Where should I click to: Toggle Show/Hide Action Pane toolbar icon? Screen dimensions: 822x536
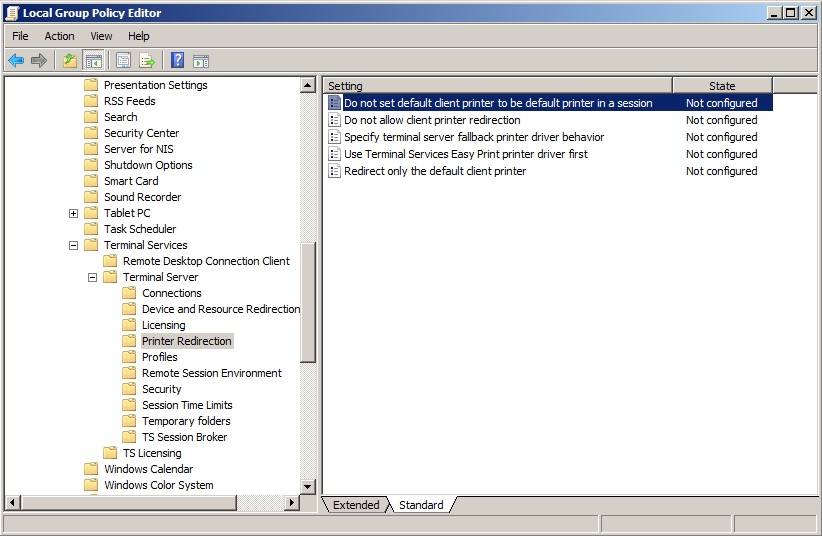(201, 60)
